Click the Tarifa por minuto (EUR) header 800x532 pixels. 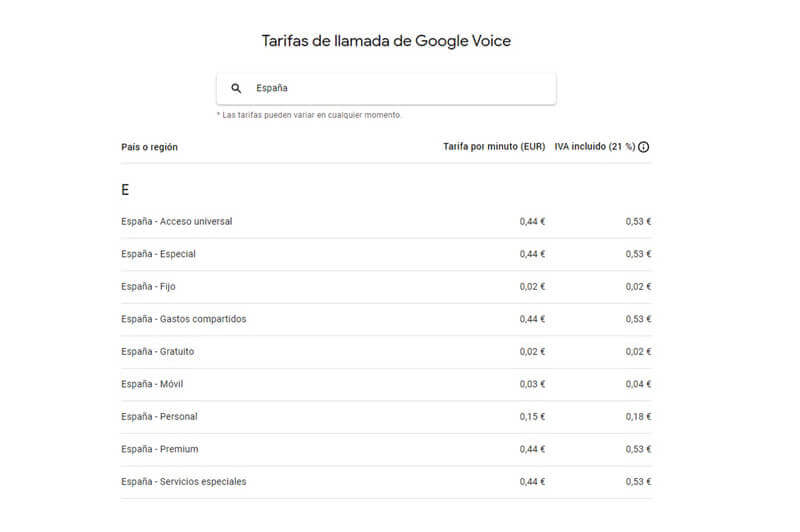[494, 146]
